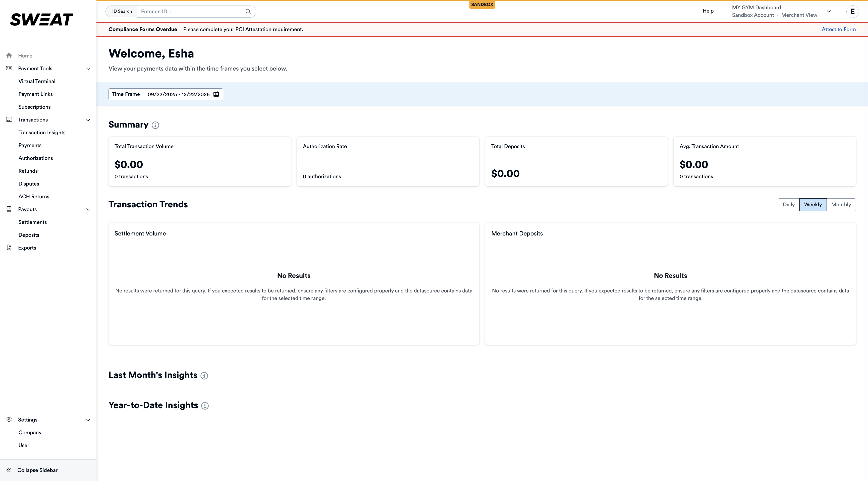The image size is (868, 481).
Task: Select Monthly transaction trends view
Action: pyautogui.click(x=841, y=204)
